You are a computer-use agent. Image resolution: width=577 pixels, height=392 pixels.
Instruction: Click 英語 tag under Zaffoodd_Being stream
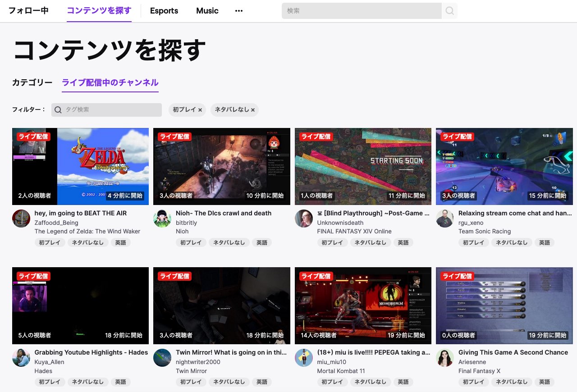121,242
